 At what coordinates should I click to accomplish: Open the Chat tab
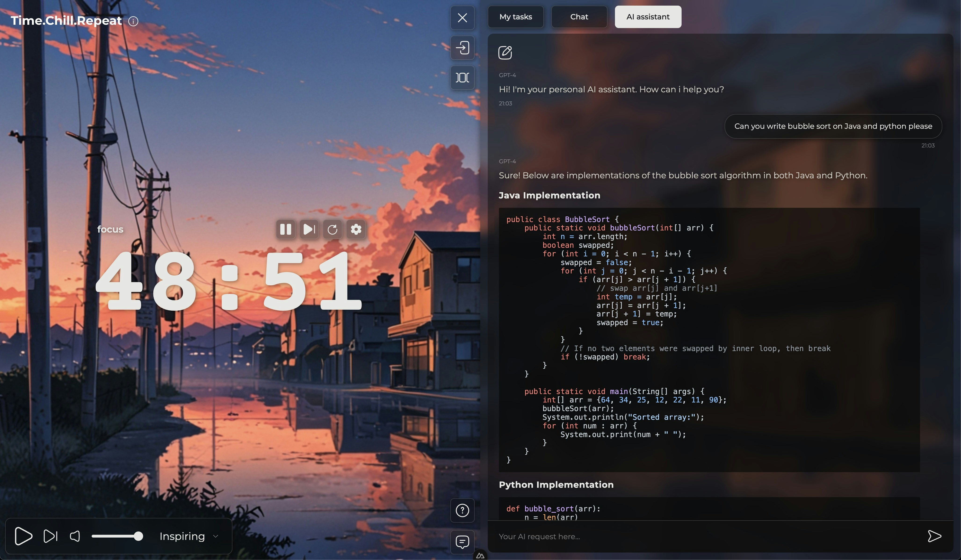[x=579, y=17]
